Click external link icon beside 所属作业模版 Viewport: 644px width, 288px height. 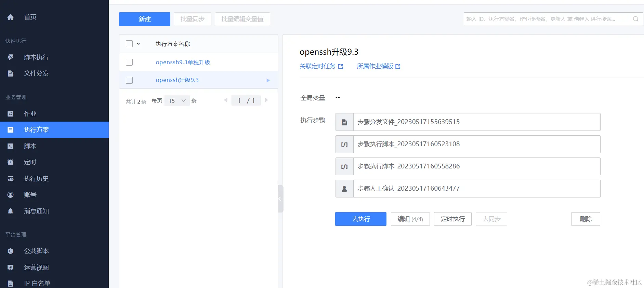pyautogui.click(x=398, y=67)
